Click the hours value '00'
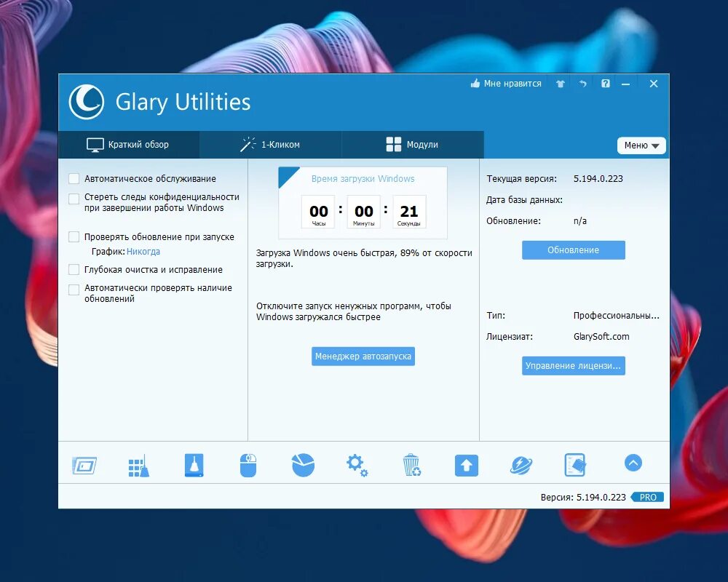 (319, 211)
